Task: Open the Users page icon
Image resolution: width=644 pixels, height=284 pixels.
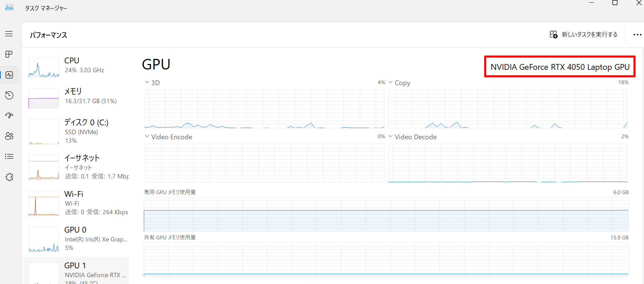Action: click(9, 136)
